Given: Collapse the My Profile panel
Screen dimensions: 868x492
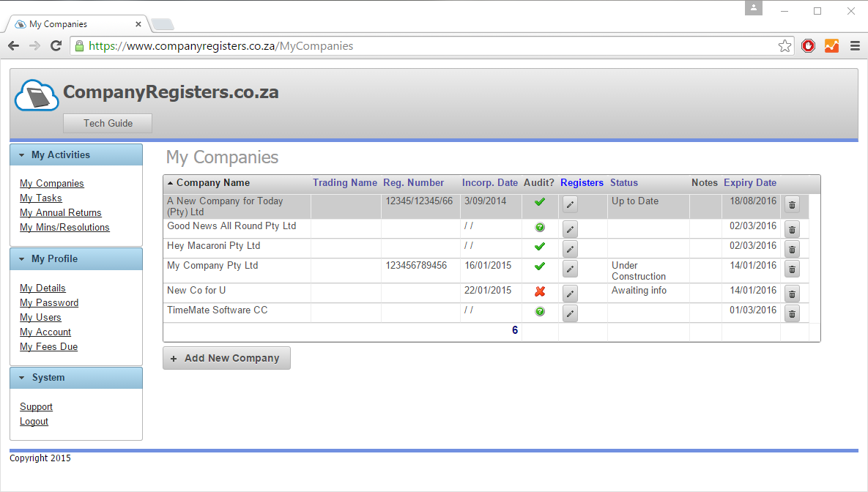Looking at the screenshot, I should pos(76,259).
